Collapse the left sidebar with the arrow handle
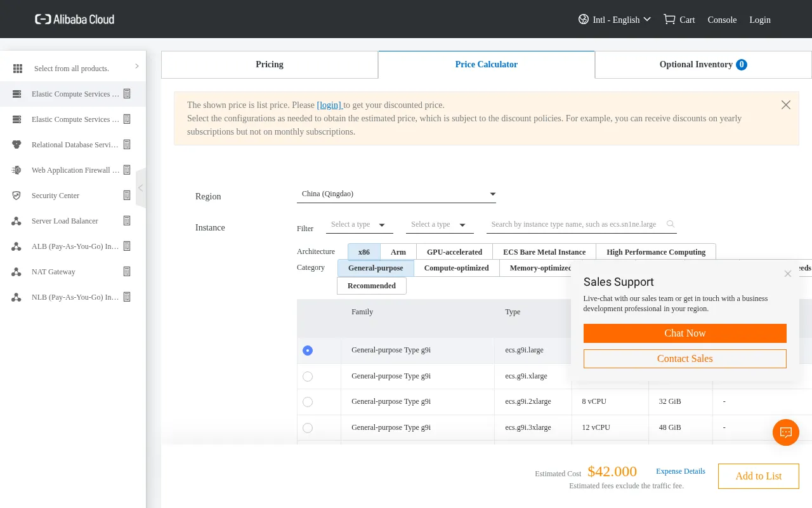 point(141,188)
